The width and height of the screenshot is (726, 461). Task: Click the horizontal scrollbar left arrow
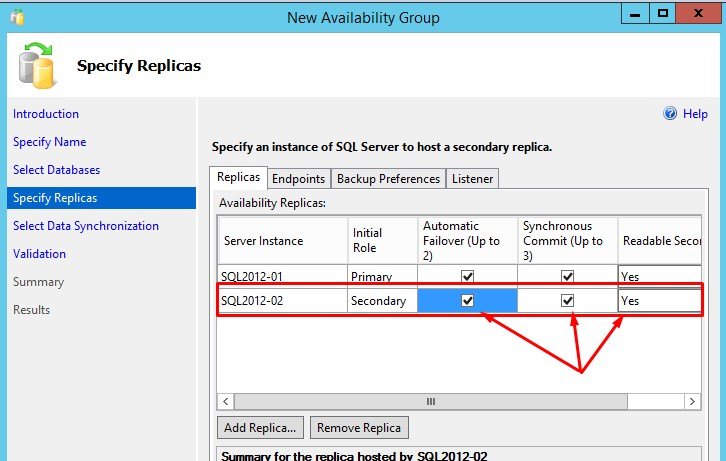(227, 401)
